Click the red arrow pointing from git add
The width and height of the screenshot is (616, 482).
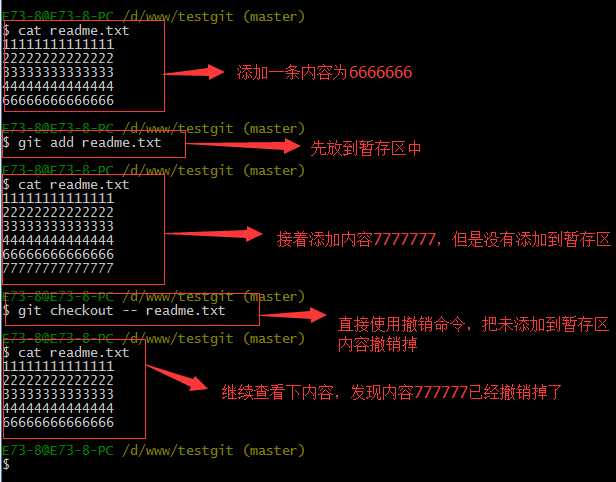point(242,146)
